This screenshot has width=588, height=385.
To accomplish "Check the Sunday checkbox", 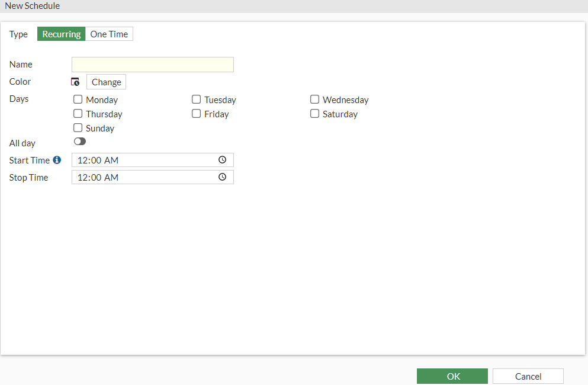I will click(78, 128).
